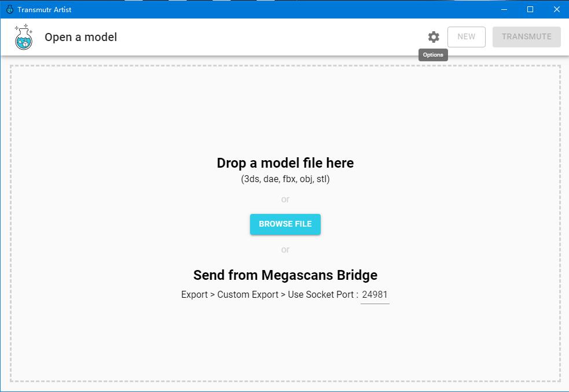Click the Transmutr Artist title bar icon

[x=10, y=9]
